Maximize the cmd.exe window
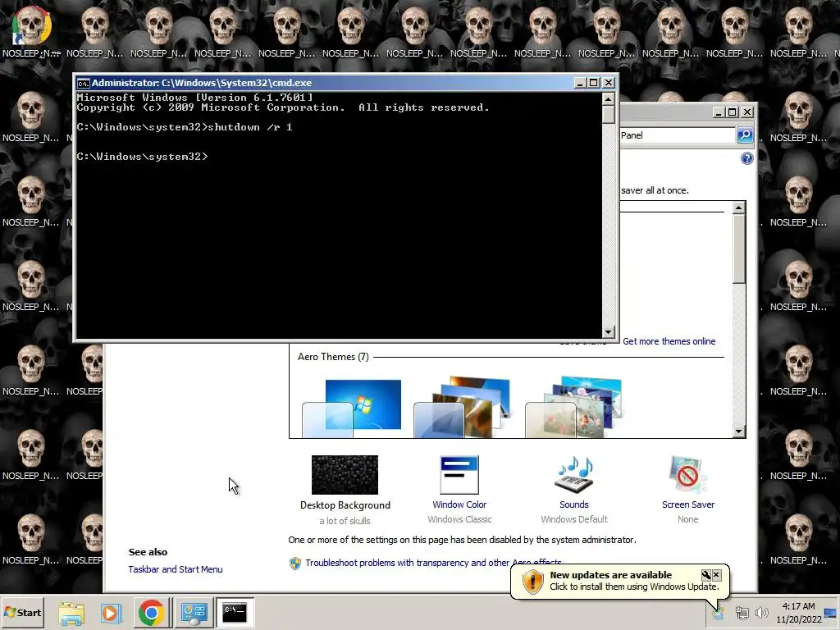 (594, 83)
